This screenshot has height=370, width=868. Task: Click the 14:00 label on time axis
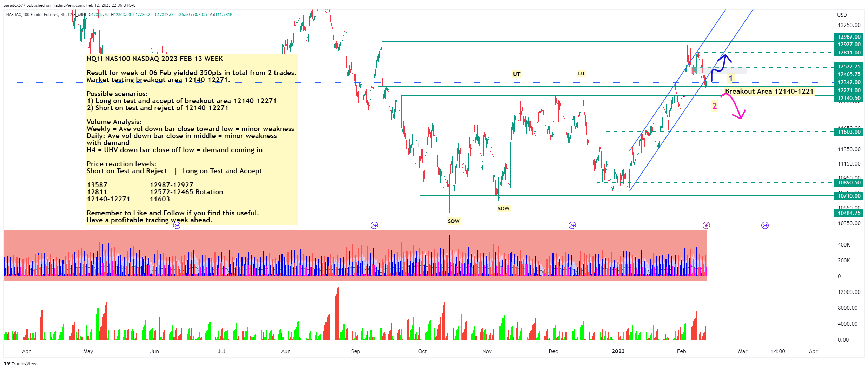(778, 351)
